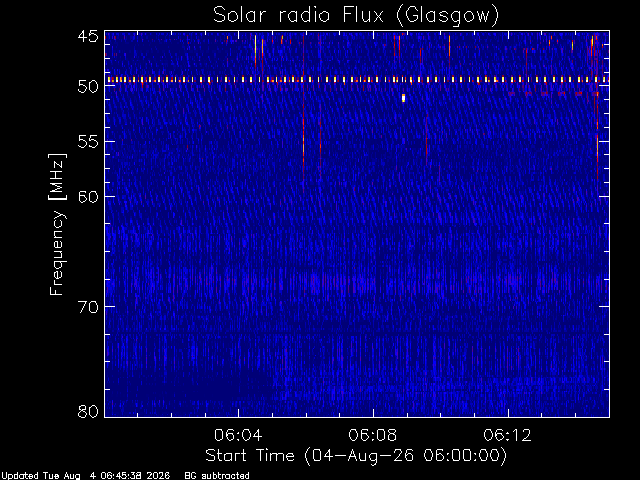Click the bright white spot below 50 MHz

tap(403, 98)
